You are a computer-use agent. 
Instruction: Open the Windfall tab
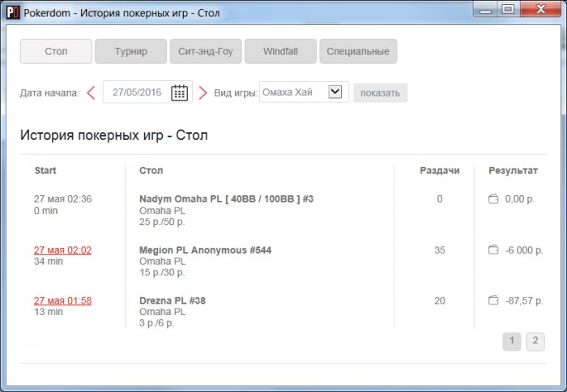[280, 51]
